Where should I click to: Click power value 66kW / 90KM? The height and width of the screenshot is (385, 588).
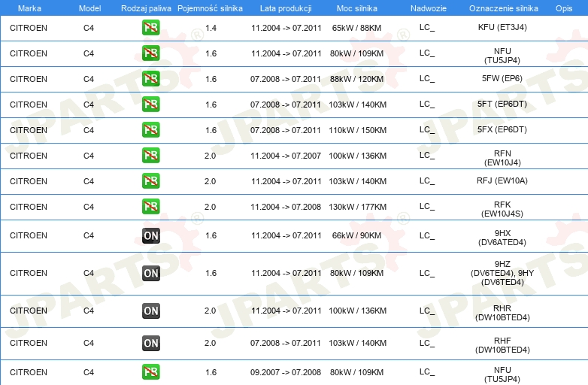[356, 235]
